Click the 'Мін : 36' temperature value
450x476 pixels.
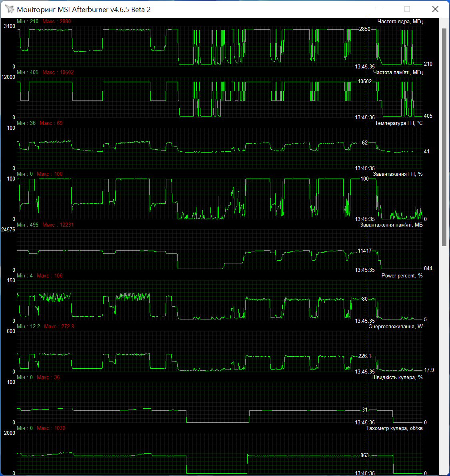pyautogui.click(x=26, y=123)
